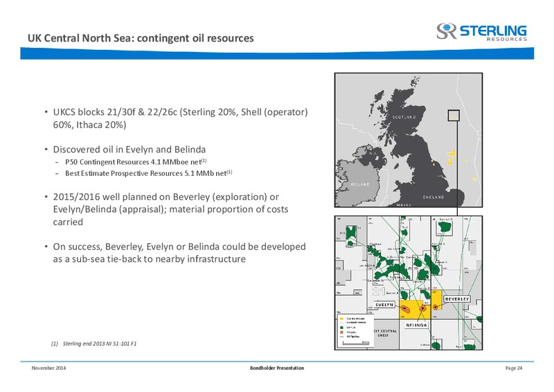Click the 'November 2014' footer date
This screenshot has width=554, height=392.
coord(48,368)
